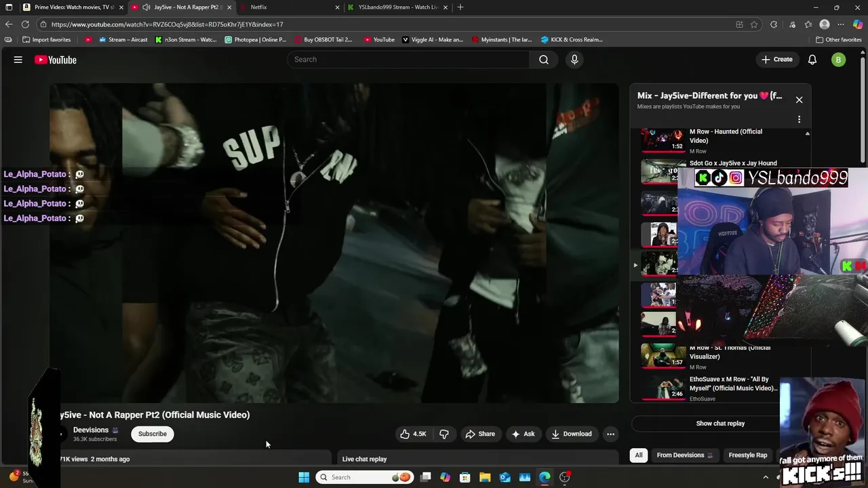Open the YouTube notifications bell
This screenshot has height=488, width=868.
coord(812,60)
